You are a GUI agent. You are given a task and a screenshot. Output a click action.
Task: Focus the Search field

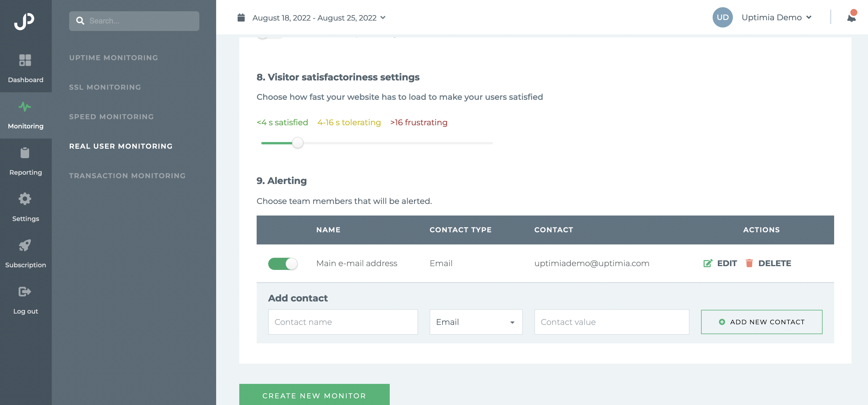(134, 21)
